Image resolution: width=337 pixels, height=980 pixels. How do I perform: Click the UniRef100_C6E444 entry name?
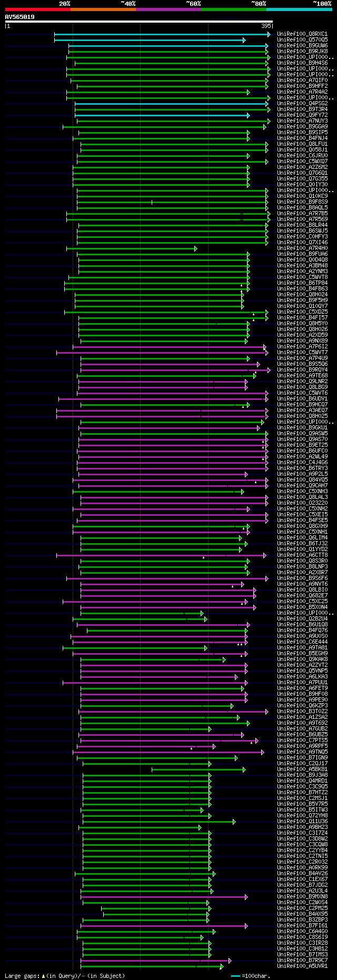pyautogui.click(x=302, y=642)
